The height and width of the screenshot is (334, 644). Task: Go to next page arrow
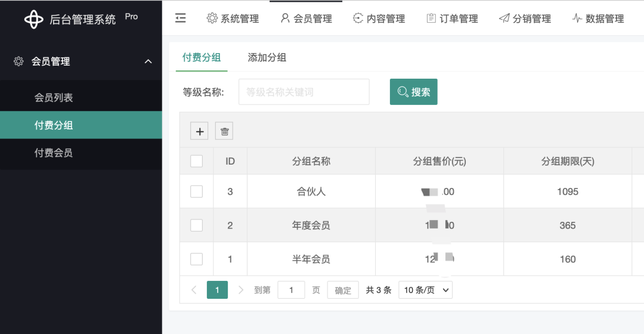pos(241,290)
